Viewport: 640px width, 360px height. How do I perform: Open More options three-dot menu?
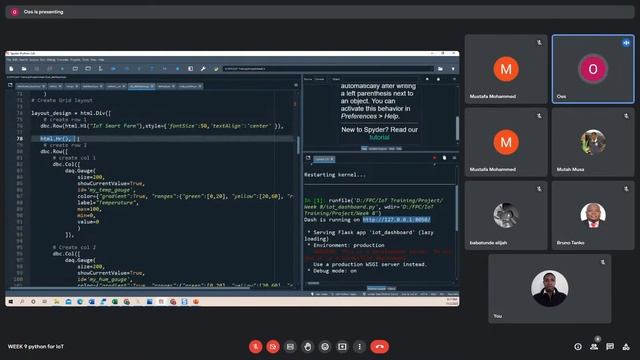pyautogui.click(x=360, y=347)
